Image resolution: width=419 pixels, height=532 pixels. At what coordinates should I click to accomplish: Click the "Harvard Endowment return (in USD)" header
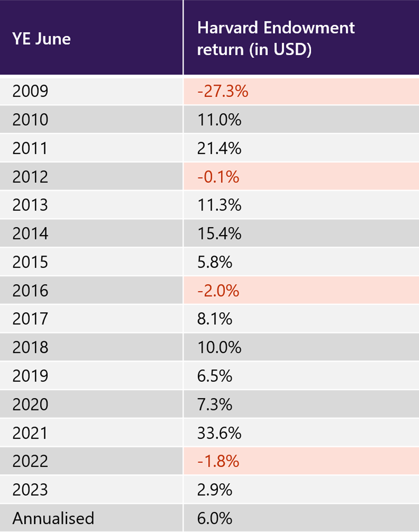(x=276, y=38)
